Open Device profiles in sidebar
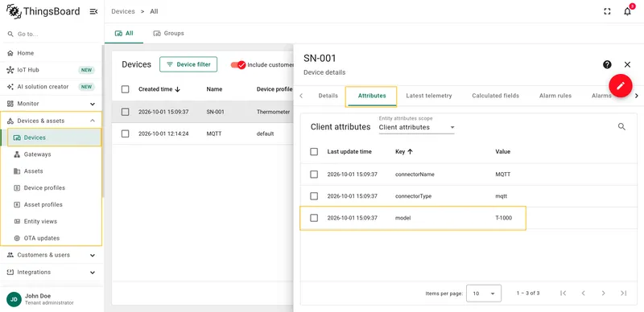644x312 pixels. coord(51,188)
